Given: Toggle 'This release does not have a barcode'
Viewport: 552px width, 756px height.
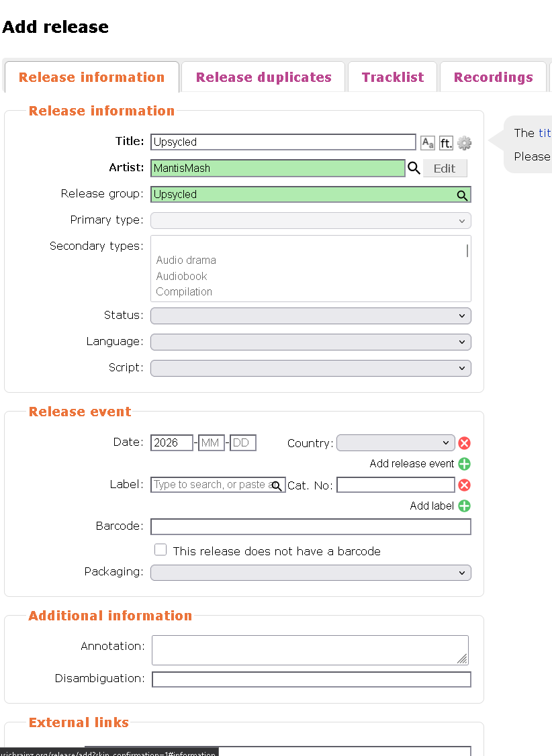Looking at the screenshot, I should click(160, 550).
